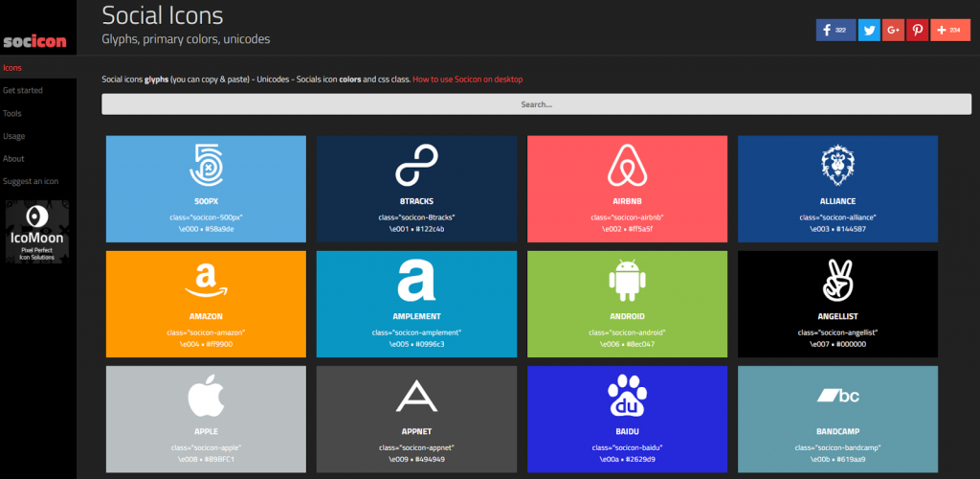Click class="socicon-angellist" text
Viewport: 980px width, 479px height.
tap(837, 332)
